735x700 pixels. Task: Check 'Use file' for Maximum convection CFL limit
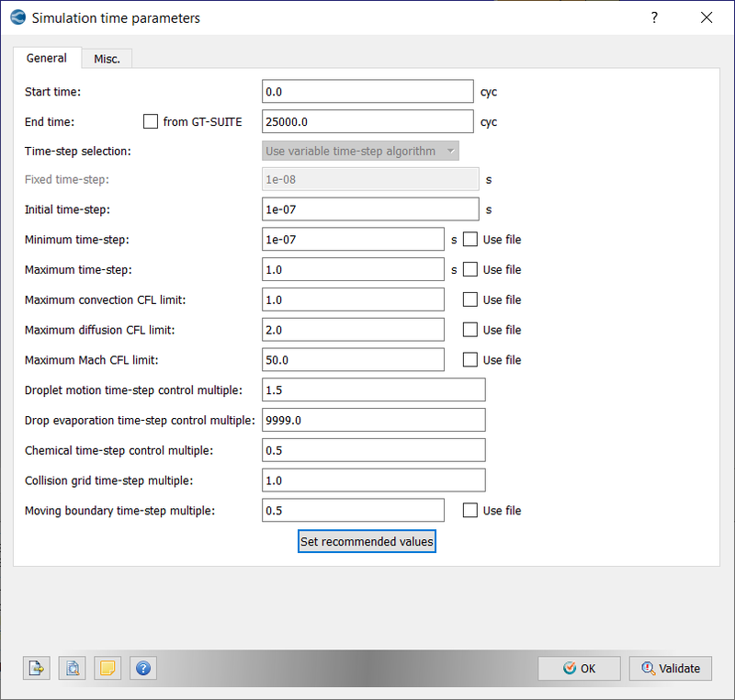[x=470, y=299]
